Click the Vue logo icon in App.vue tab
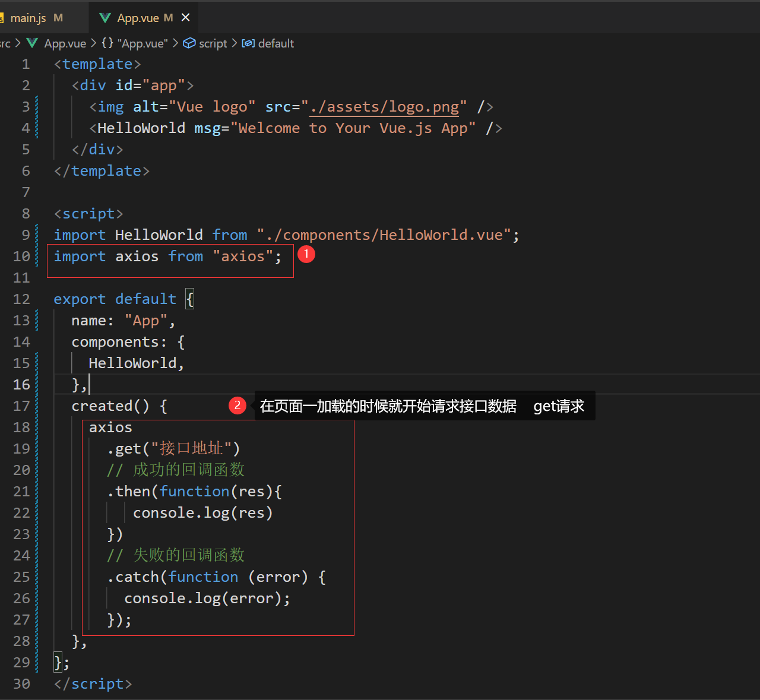 coord(105,18)
